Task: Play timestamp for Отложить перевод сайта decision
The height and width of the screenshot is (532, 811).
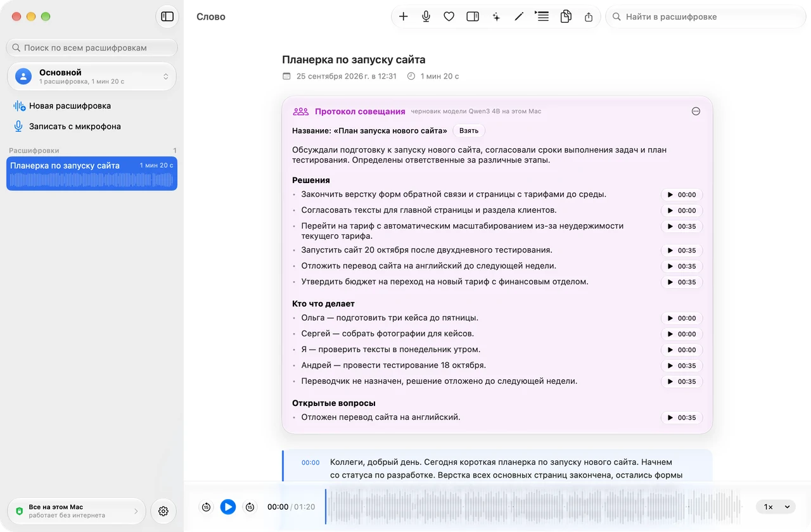Action: (x=682, y=266)
